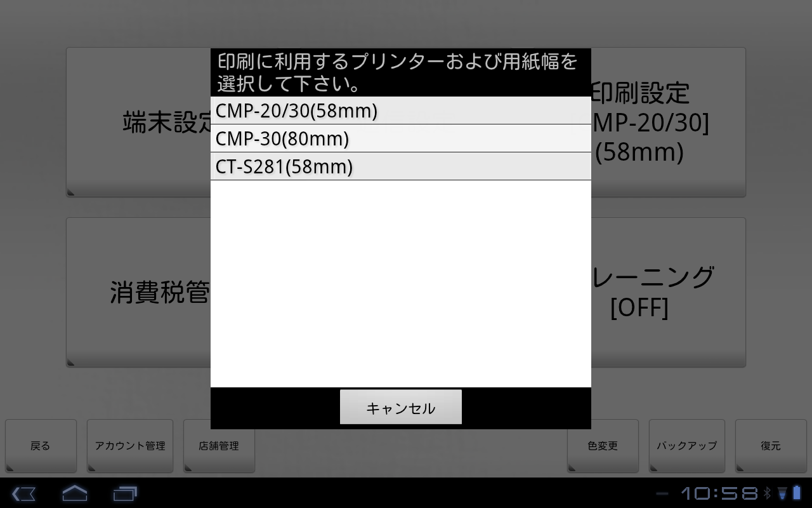
Task: Open the 印刷設定 (58mm) tile
Action: pyautogui.click(x=668, y=122)
